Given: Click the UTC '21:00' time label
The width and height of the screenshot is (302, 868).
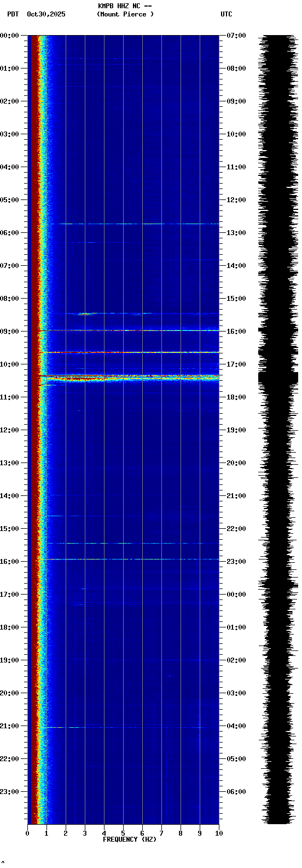Looking at the screenshot, I should pos(236,496).
